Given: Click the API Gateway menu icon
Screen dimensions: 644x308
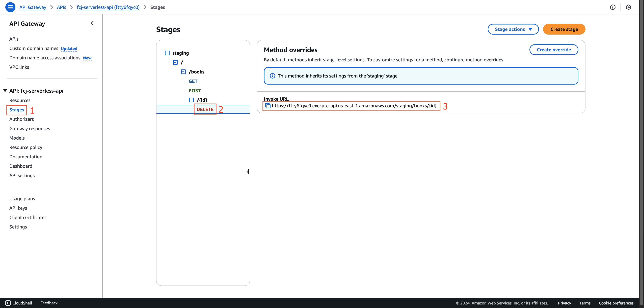Looking at the screenshot, I should (10, 7).
